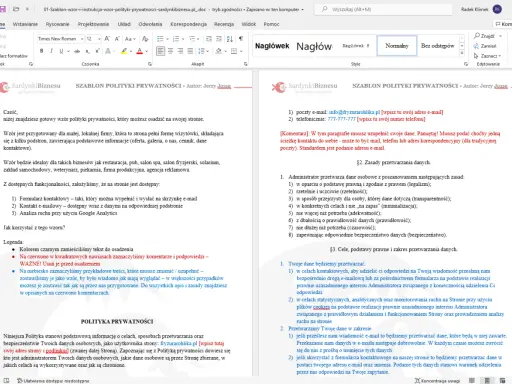The width and height of the screenshot is (512, 384).
Task: Click the line spacing icon
Action: (x=201, y=51)
